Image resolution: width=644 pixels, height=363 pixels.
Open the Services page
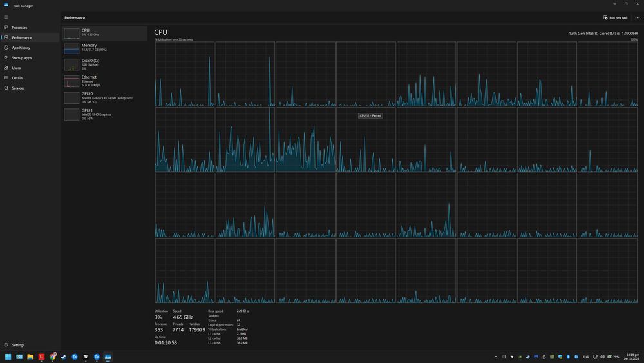[x=30, y=88]
